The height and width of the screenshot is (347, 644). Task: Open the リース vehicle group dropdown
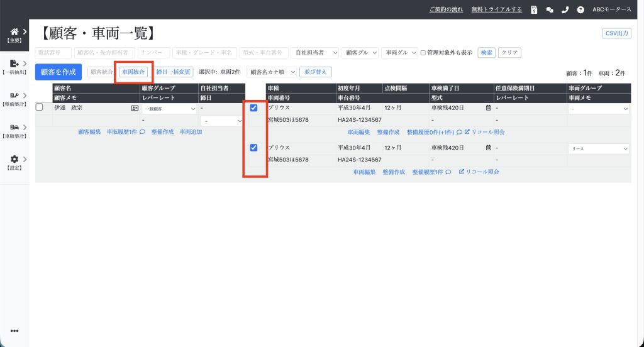click(598, 149)
